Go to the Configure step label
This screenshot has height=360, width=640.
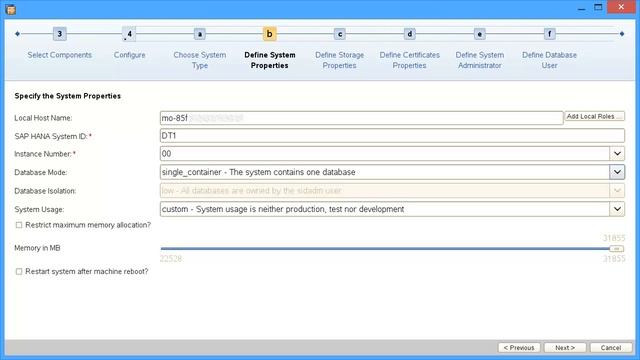129,55
